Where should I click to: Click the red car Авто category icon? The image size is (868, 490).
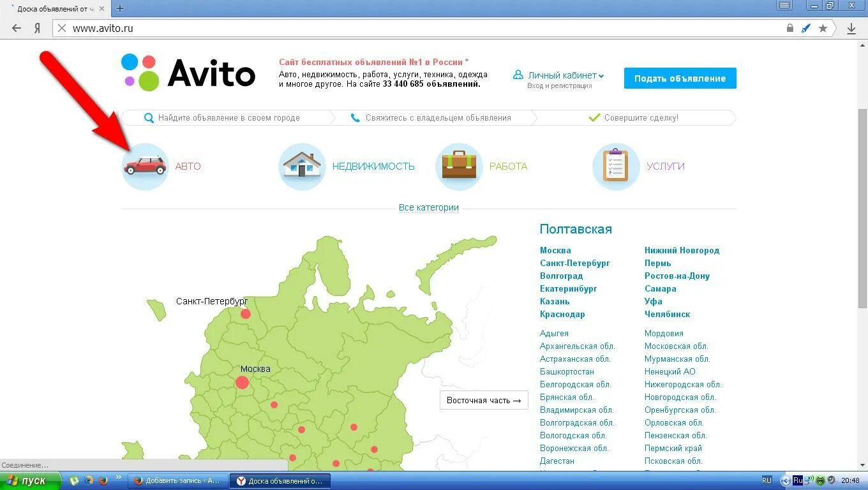point(145,167)
